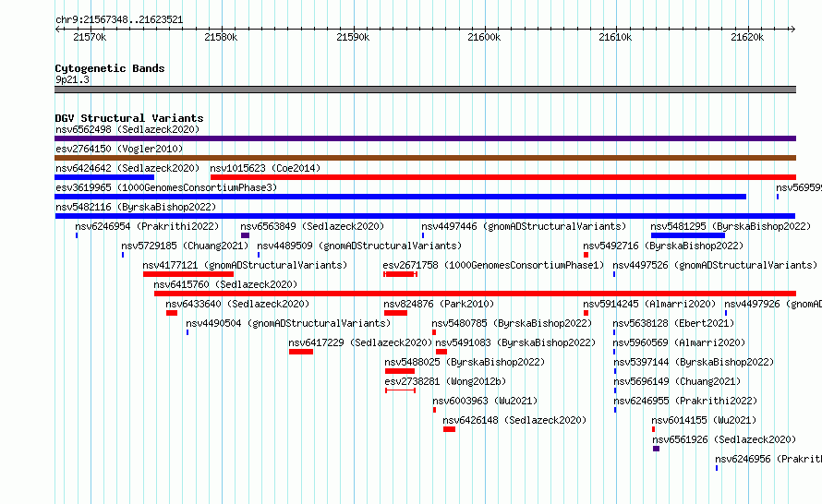Screen dimensions: 822x504
Task: Click nsv5480785 (ByrskaBishop2022) label
Action: pyautogui.click(x=512, y=323)
